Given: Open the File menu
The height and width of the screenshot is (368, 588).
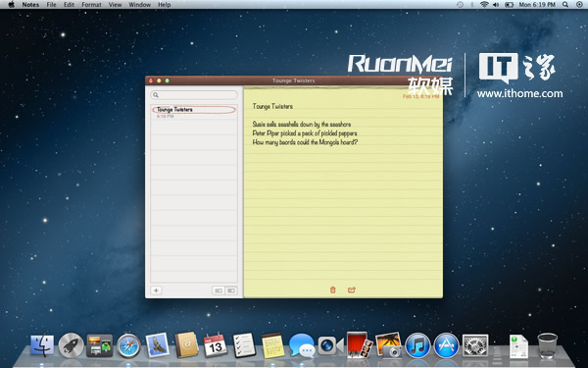Looking at the screenshot, I should 51,5.
